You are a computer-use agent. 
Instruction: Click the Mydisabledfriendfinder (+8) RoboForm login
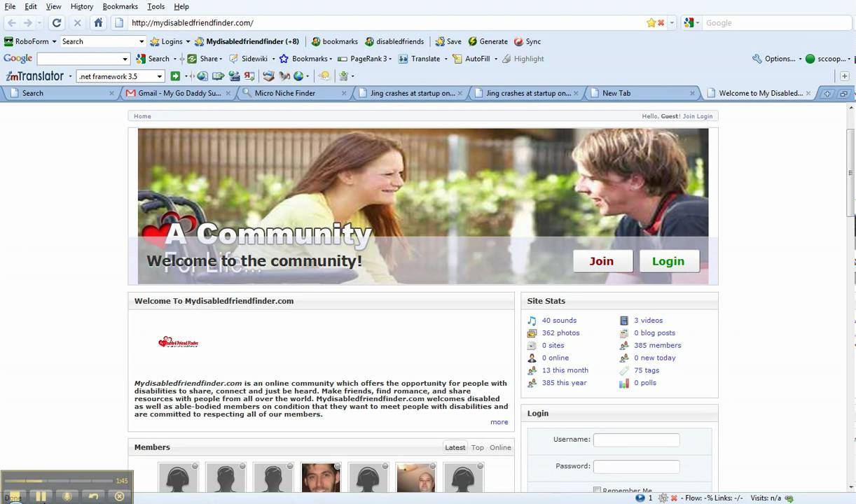point(247,41)
